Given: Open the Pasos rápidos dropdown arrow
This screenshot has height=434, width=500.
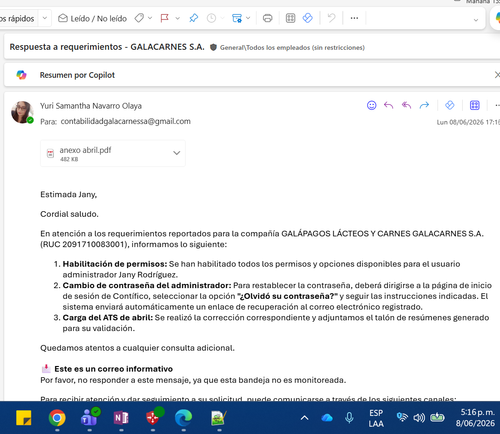Looking at the screenshot, I should point(45,18).
